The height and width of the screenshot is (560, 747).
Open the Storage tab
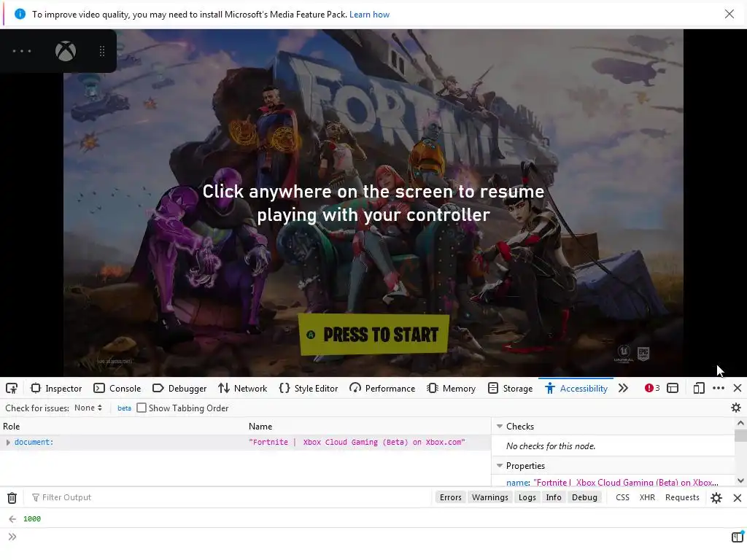pos(510,388)
